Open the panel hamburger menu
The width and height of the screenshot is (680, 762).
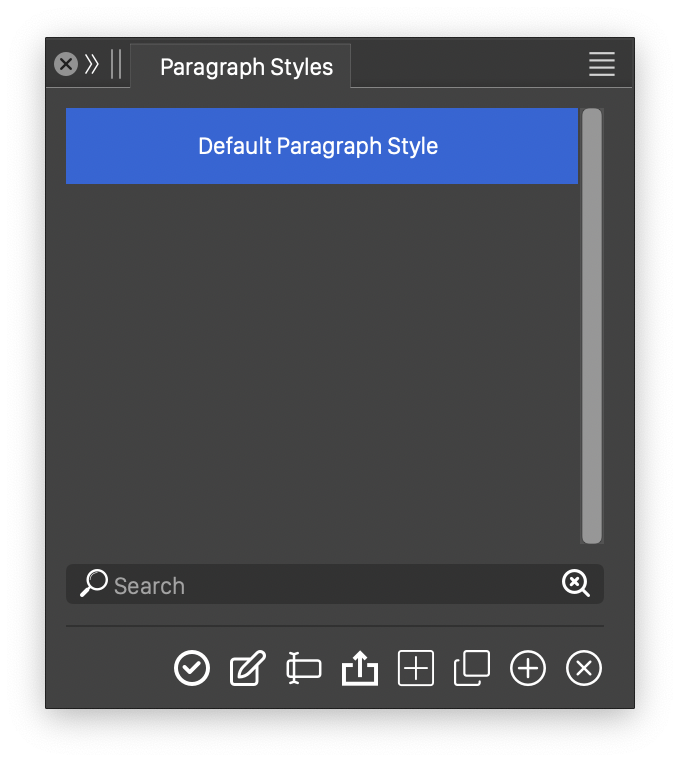(602, 65)
